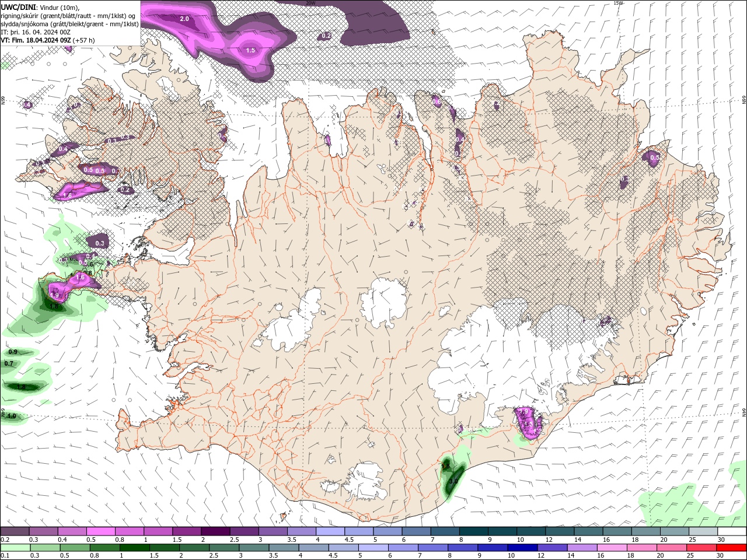The height and width of the screenshot is (560, 747).
Task: Click the 1.5 value in the offshore pink blob
Action: (250, 50)
